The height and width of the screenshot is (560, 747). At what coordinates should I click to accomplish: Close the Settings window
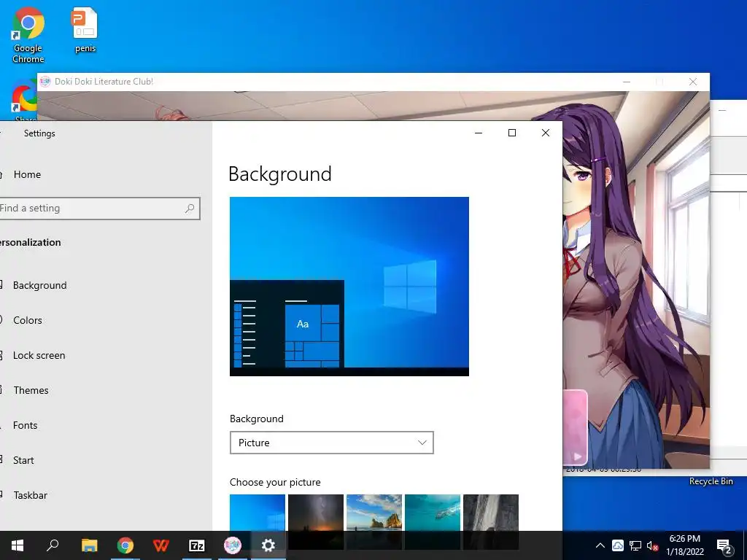(x=546, y=133)
